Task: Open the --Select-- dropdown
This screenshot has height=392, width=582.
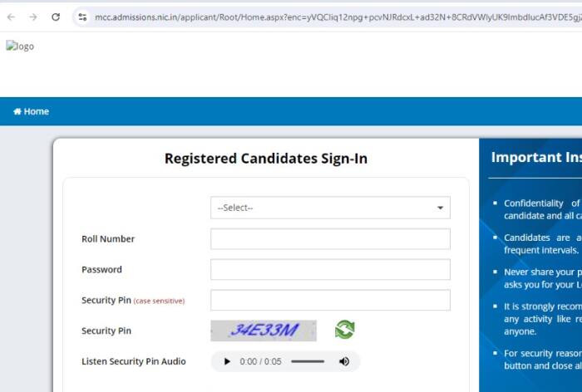Action: click(x=329, y=208)
